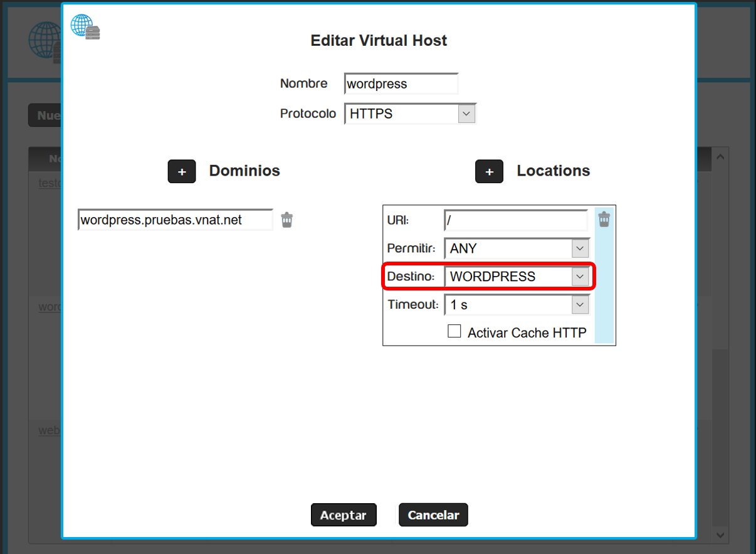756x554 pixels.
Task: Click the Destino label
Action: click(x=411, y=277)
